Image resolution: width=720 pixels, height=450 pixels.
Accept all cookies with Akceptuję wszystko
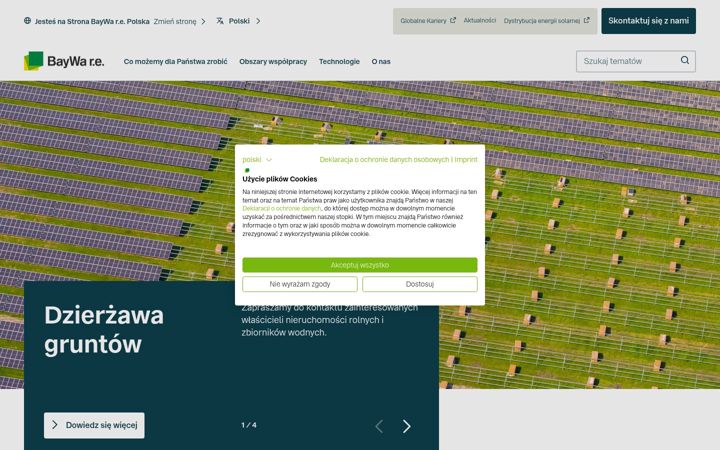tap(360, 265)
